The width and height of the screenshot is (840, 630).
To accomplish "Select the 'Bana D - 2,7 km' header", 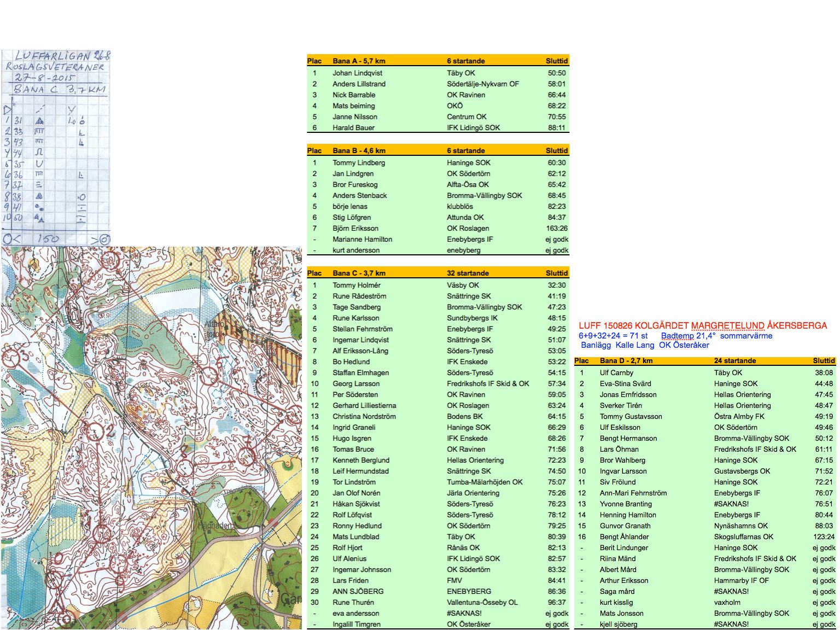I will [626, 360].
